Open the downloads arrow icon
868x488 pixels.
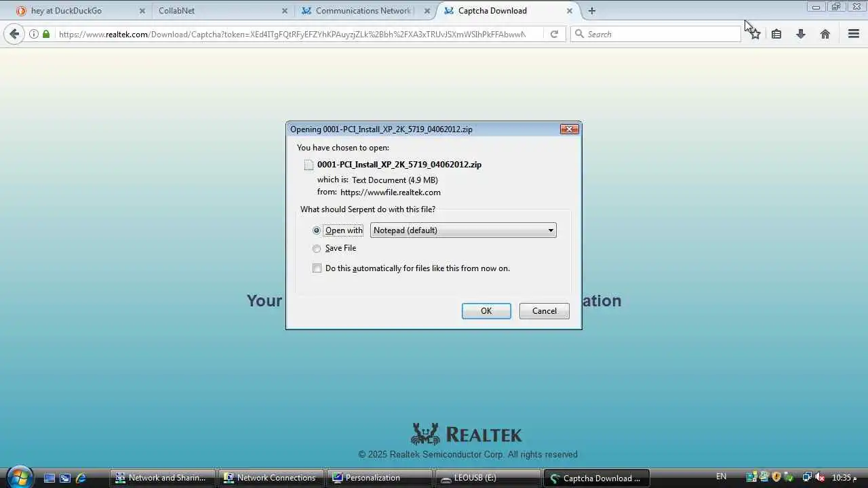pyautogui.click(x=801, y=34)
